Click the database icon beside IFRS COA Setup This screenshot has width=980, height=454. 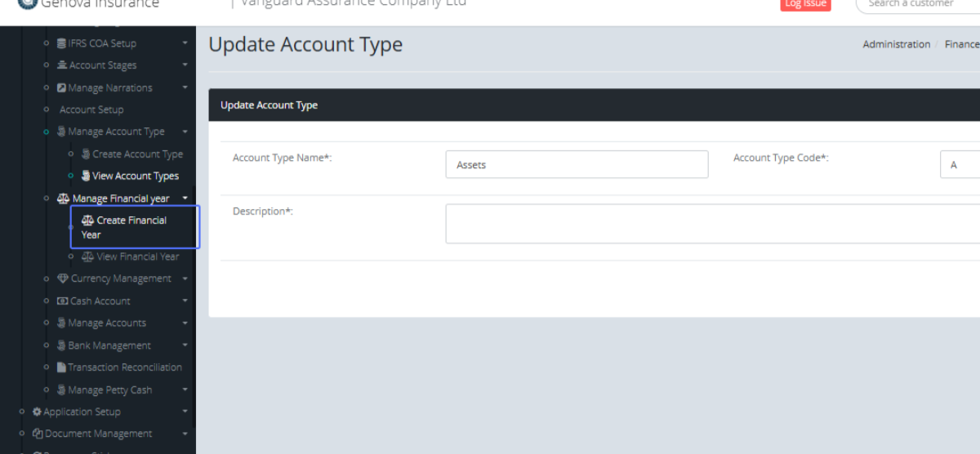point(62,43)
